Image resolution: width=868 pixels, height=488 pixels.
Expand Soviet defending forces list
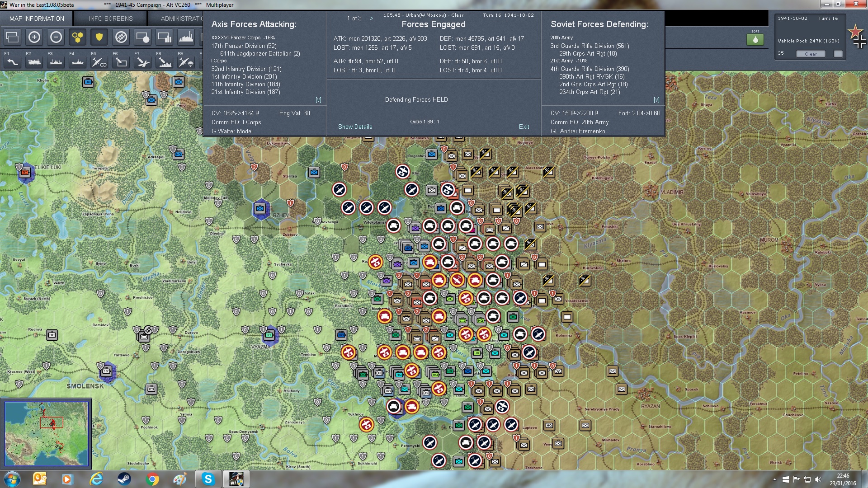click(x=656, y=100)
